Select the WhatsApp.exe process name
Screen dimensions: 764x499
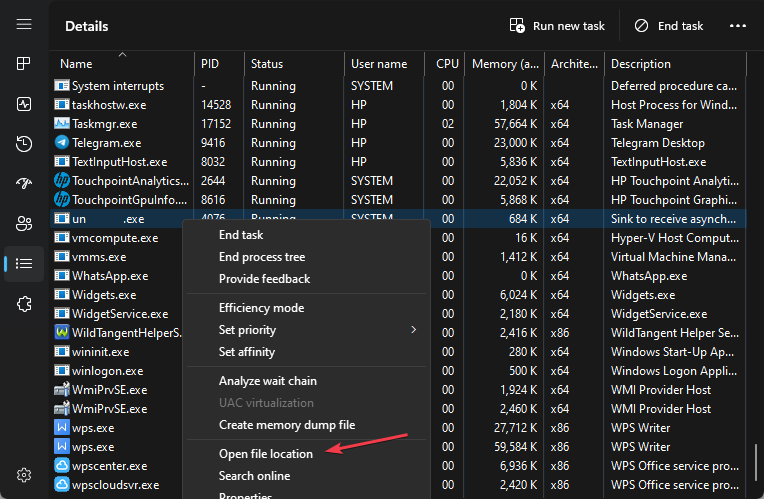pos(110,276)
